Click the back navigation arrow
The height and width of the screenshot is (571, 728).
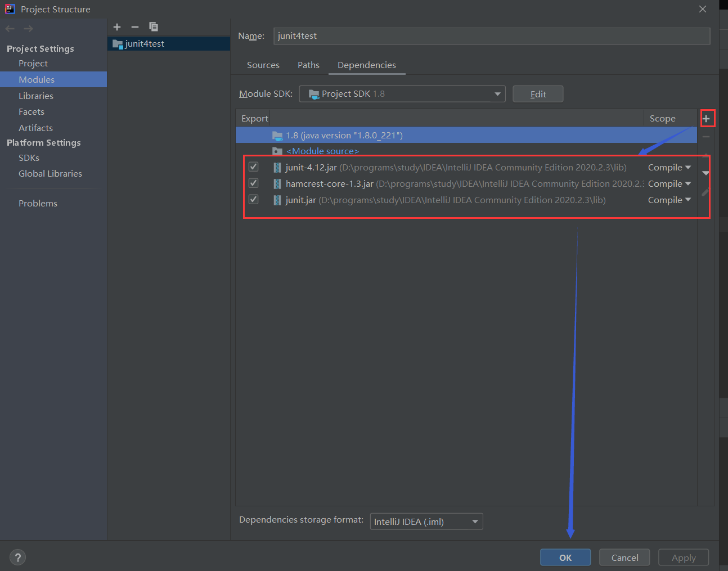(x=10, y=29)
